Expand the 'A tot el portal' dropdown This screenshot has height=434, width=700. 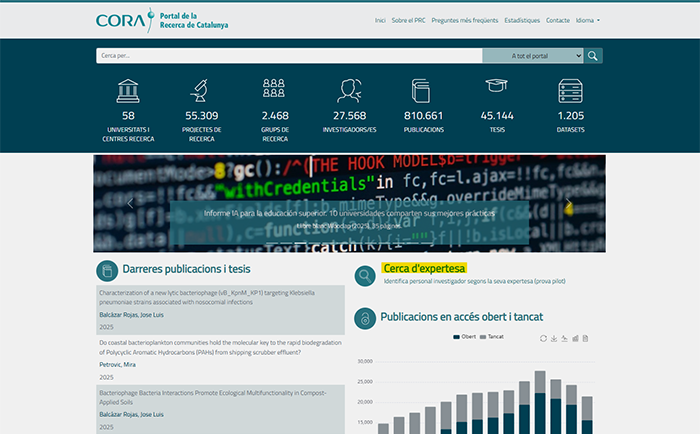tap(532, 56)
